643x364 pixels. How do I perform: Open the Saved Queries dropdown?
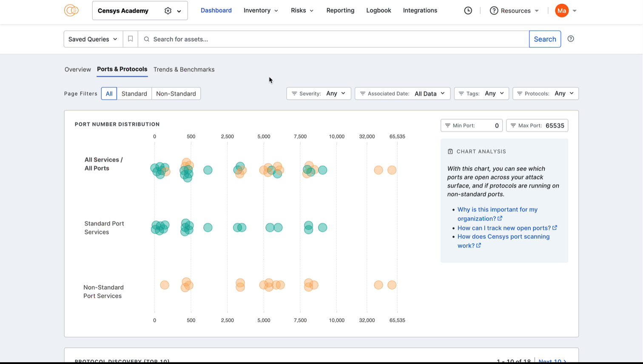tap(93, 39)
